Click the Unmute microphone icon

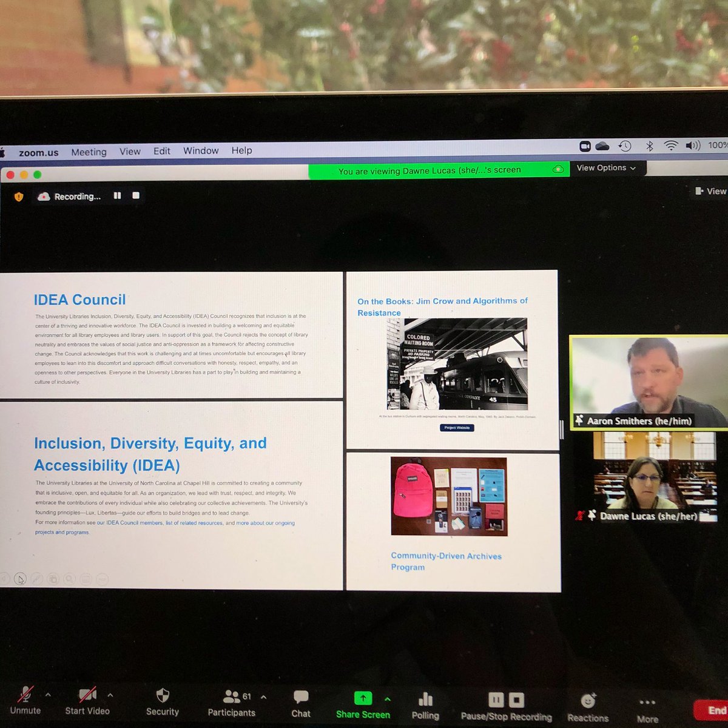pos(25,693)
